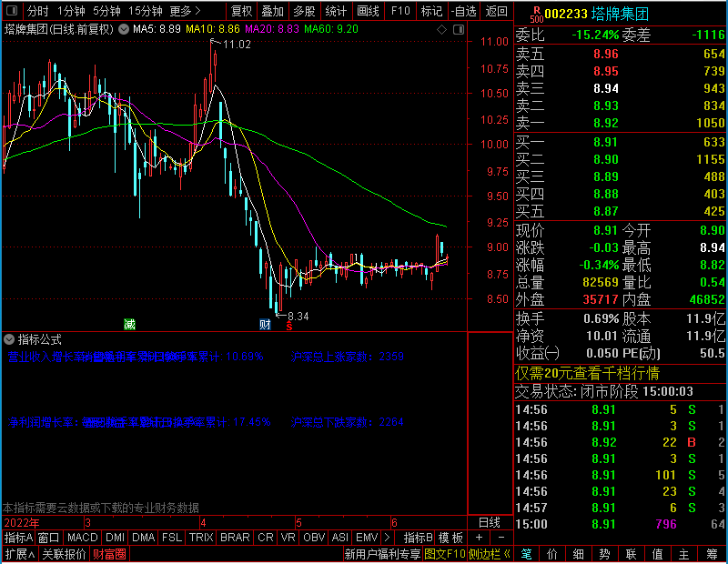Select the 价 price tab
The width and height of the screenshot is (728, 564).
tap(552, 554)
